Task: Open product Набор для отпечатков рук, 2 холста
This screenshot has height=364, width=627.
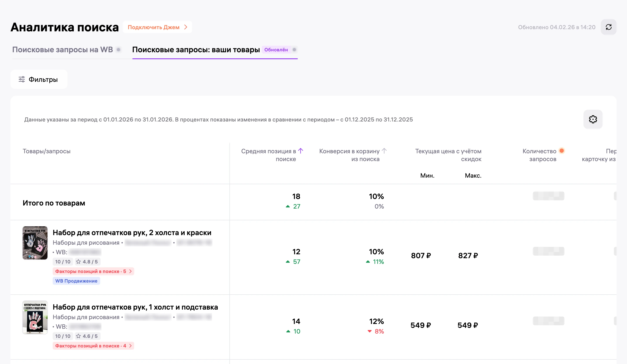Action: (132, 233)
